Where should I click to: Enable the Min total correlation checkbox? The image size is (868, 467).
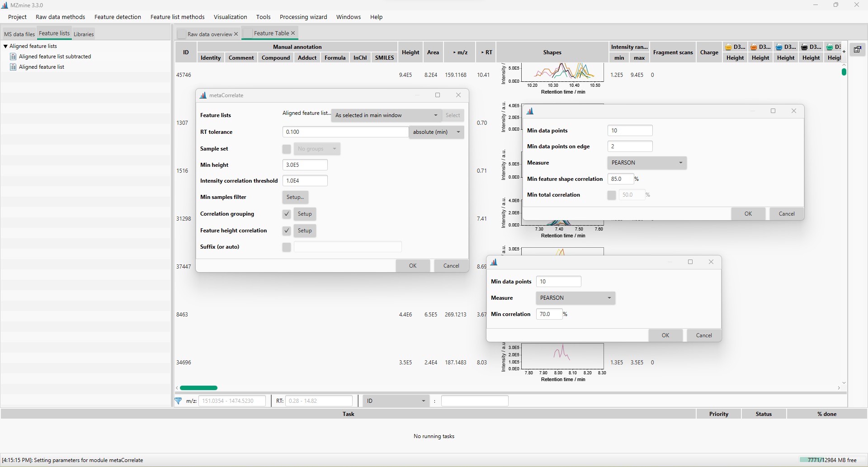(x=611, y=195)
